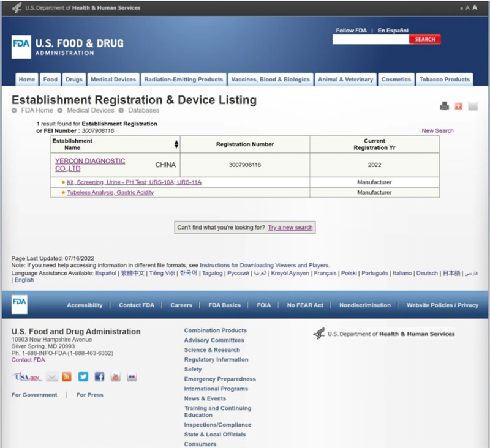The image size is (490, 448).
Task: Click For Government link
Action: [x=34, y=395]
